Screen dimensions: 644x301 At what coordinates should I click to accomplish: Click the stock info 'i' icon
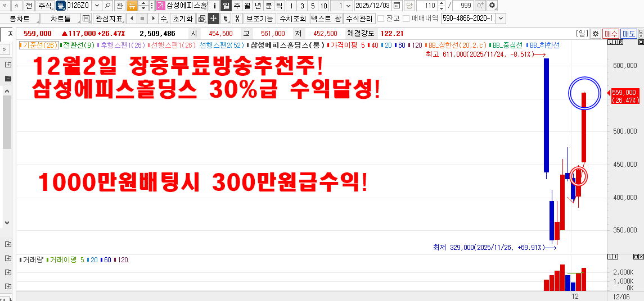pyautogui.click(x=215, y=6)
